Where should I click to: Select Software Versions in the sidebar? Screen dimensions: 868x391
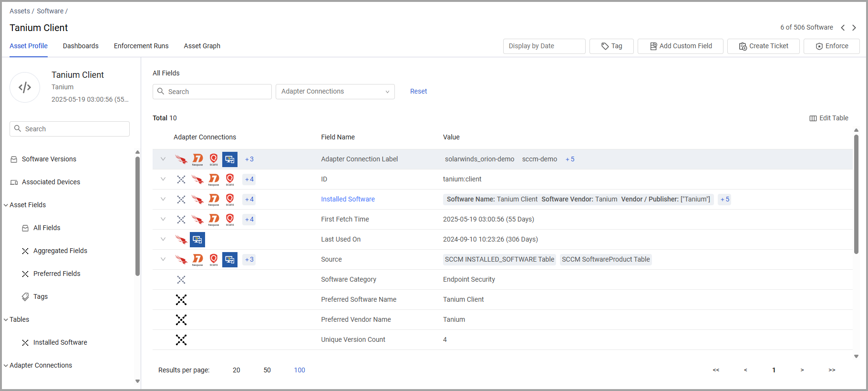coord(49,159)
